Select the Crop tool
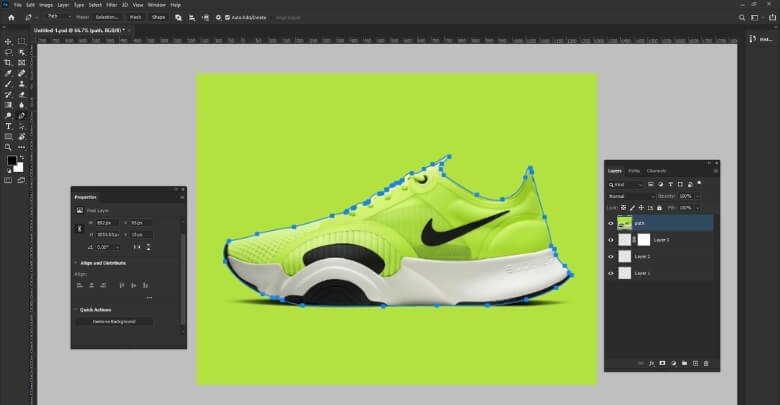780x405 pixels. [x=8, y=63]
